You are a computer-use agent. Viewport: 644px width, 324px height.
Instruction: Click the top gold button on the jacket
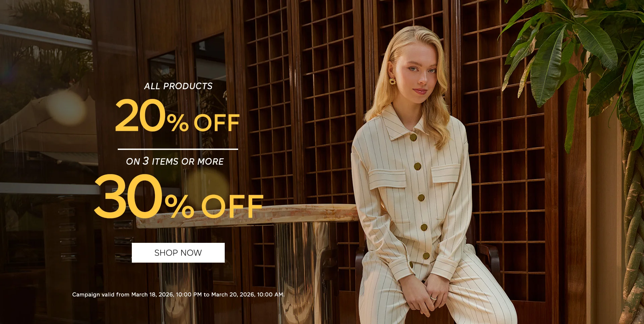pyautogui.click(x=413, y=137)
